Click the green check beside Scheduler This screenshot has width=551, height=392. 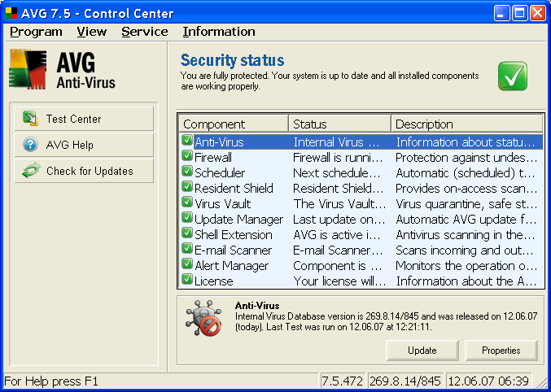click(x=187, y=172)
